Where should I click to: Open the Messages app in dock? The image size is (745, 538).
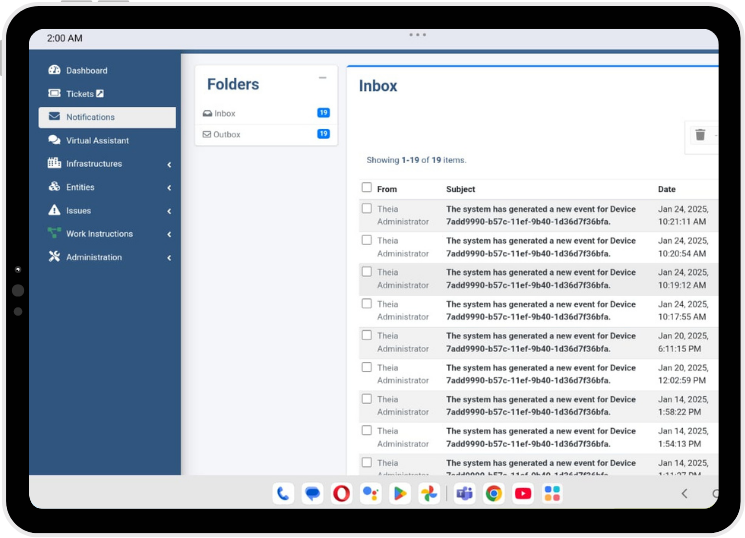[x=312, y=494]
